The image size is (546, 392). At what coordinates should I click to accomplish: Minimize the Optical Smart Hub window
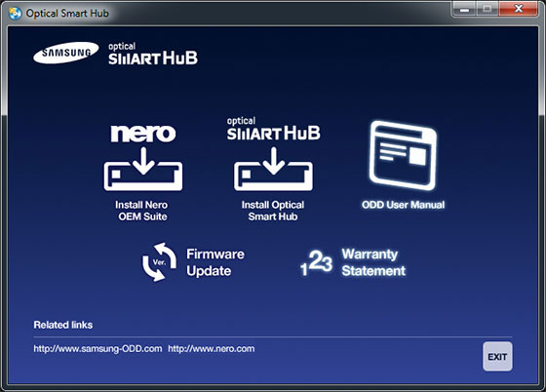(x=464, y=9)
